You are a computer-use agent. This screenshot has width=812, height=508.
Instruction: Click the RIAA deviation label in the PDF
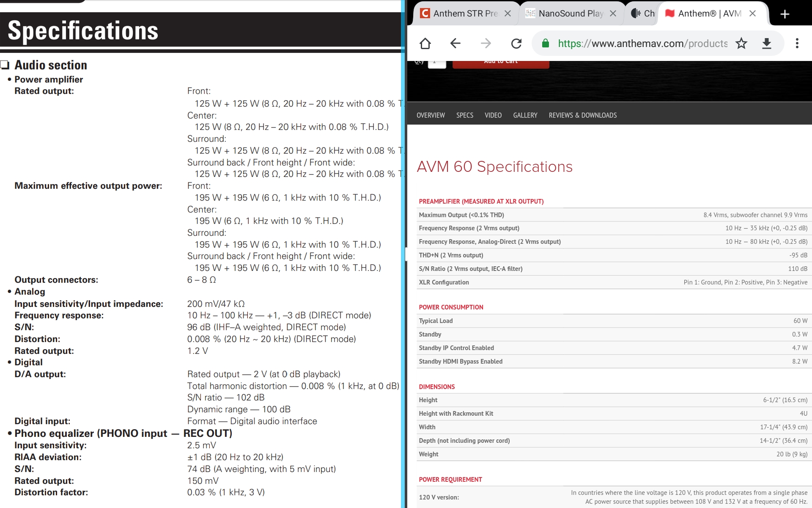[48, 457]
